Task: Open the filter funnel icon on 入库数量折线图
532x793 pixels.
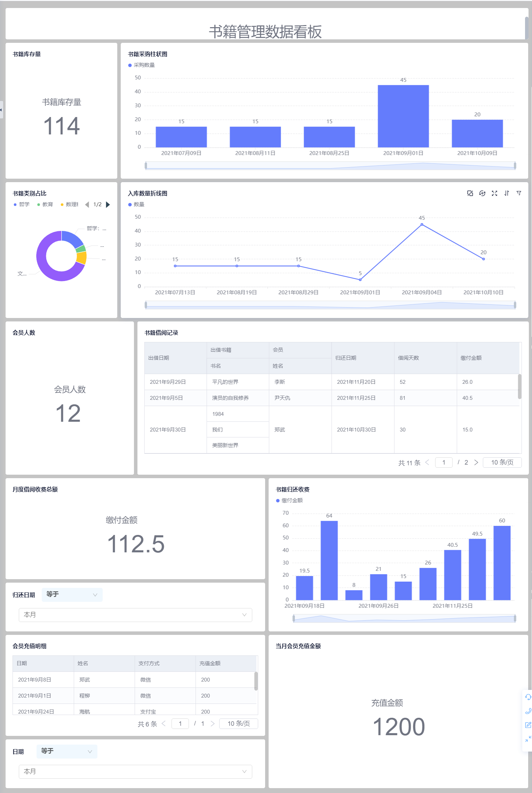Action: [x=519, y=193]
